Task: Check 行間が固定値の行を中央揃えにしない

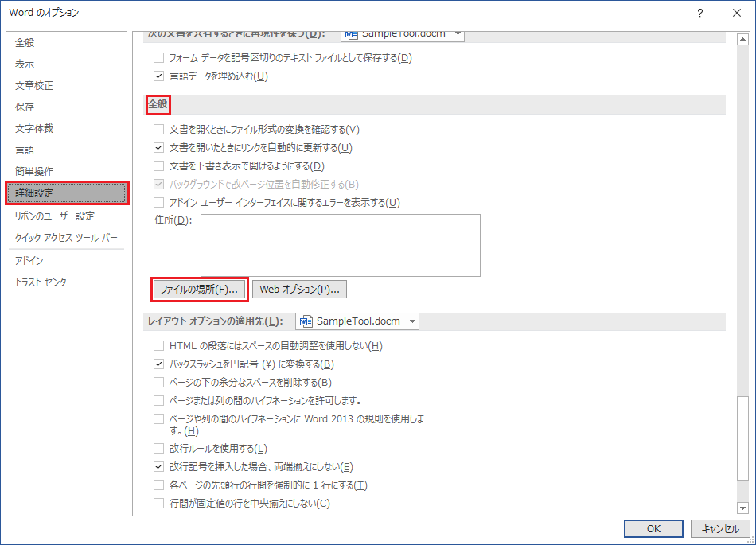Action: pos(158,503)
